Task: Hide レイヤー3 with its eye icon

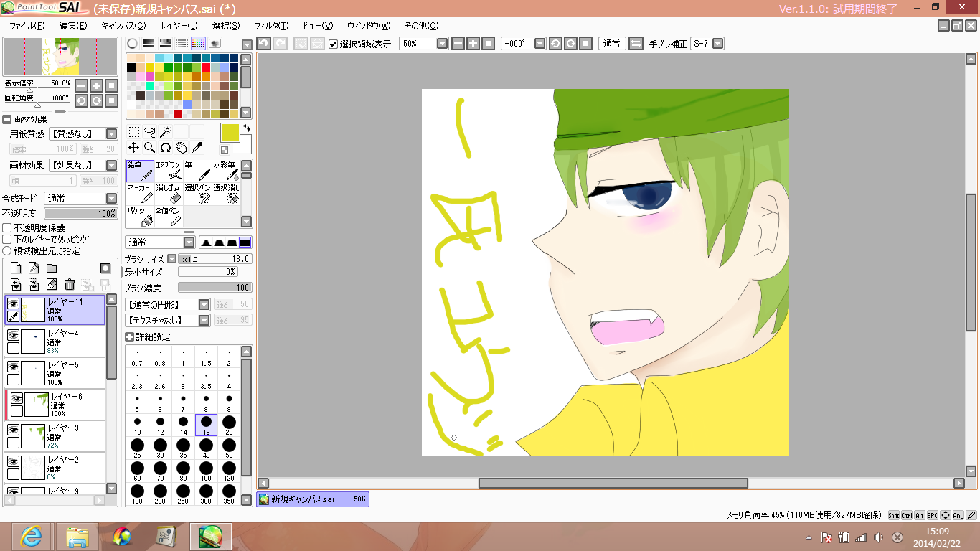Action: 13,430
